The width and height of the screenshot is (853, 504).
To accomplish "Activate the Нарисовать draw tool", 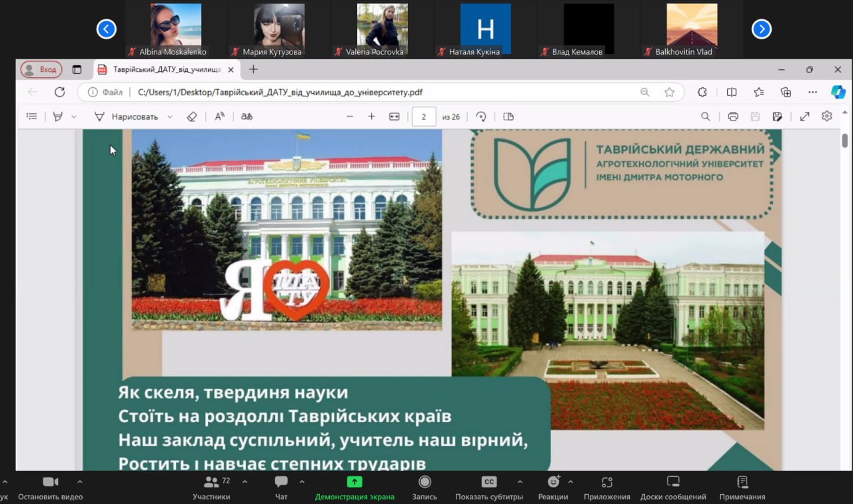I will (x=126, y=117).
